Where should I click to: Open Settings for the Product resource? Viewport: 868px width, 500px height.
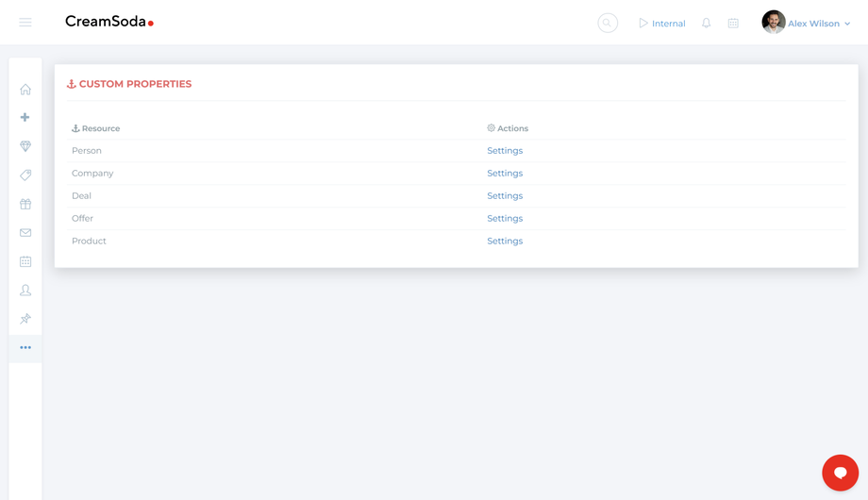pos(505,241)
